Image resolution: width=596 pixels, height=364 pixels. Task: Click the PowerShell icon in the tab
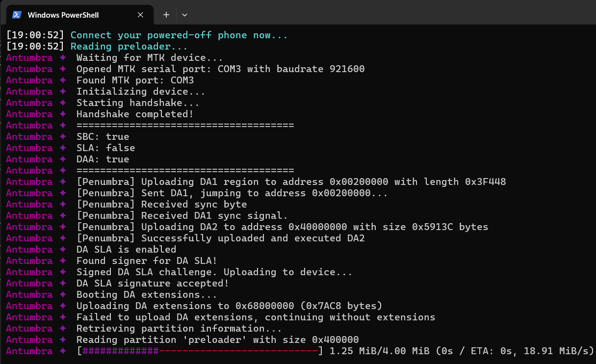point(16,15)
